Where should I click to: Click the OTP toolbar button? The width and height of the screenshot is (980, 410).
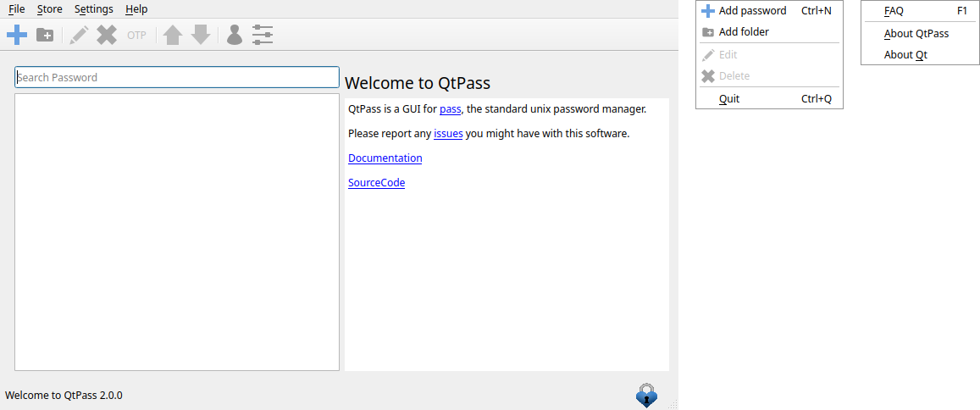pyautogui.click(x=136, y=36)
